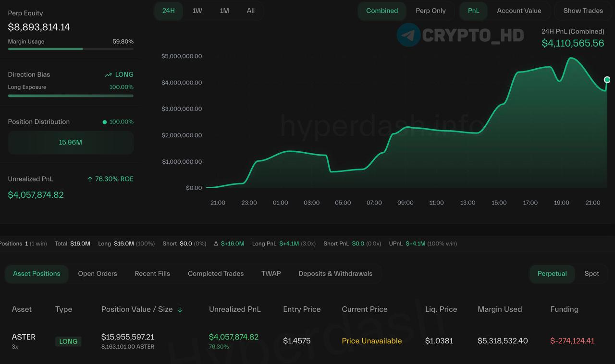
Task: Enable Show Trades on the chart
Action: 583,11
